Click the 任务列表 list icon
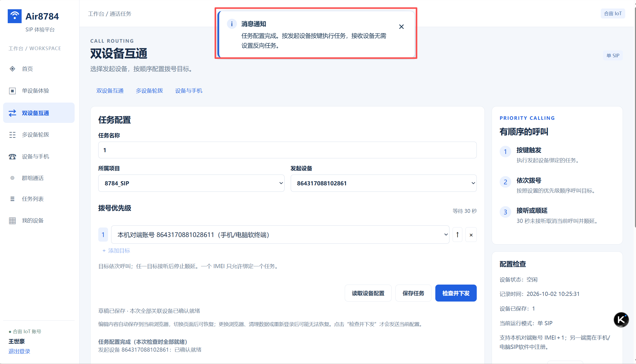636x364 pixels. tap(12, 199)
